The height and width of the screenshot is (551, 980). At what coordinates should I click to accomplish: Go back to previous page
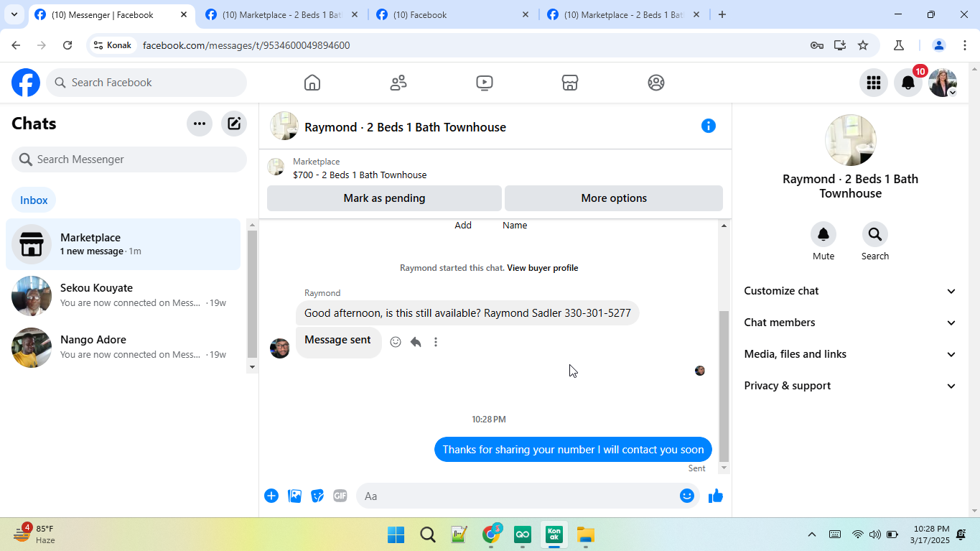click(x=16, y=45)
